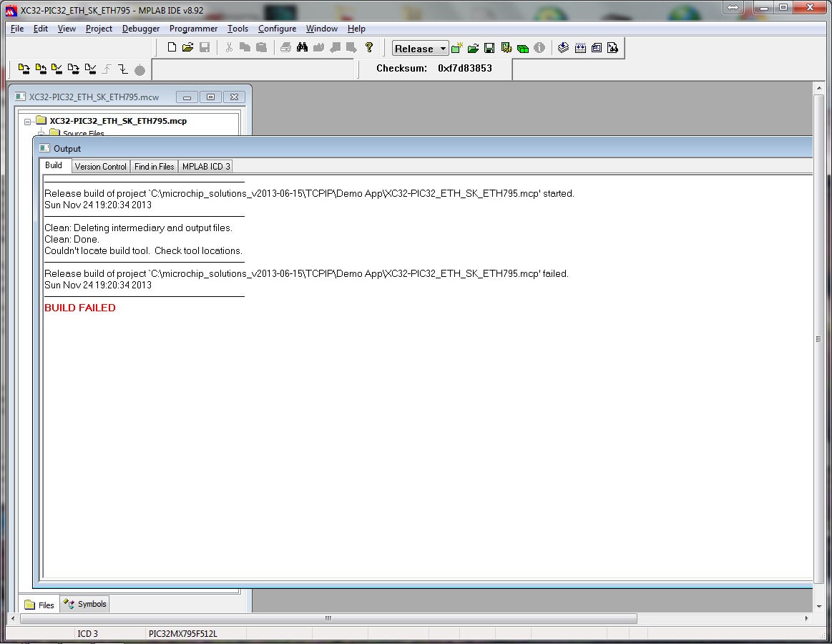This screenshot has width=832, height=644.
Task: Open the File menu
Action: click(17, 29)
